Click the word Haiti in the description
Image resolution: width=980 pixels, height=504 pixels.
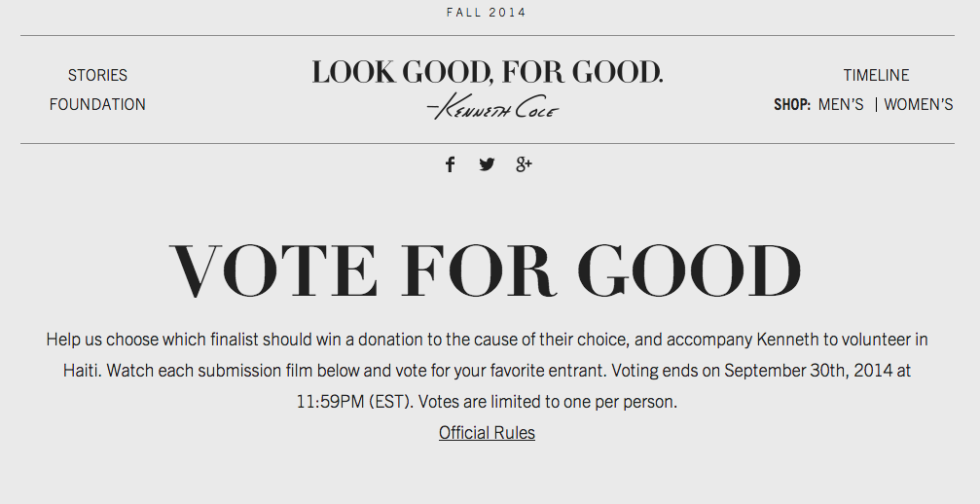coord(83,371)
